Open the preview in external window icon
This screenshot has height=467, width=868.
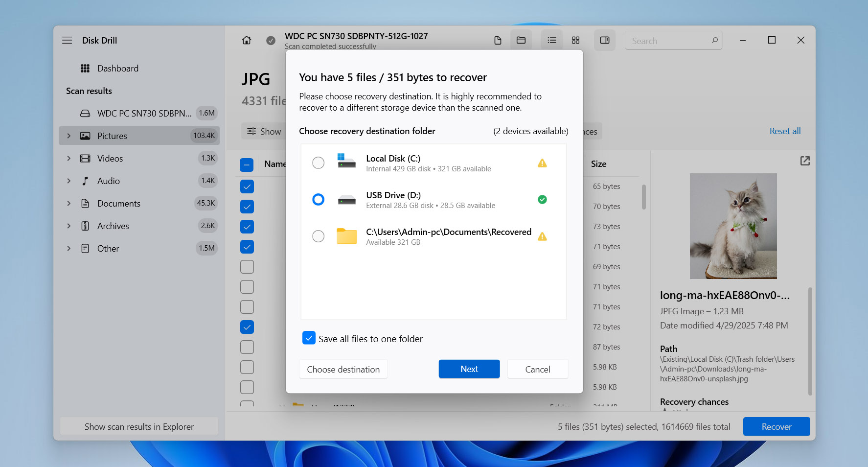805,161
